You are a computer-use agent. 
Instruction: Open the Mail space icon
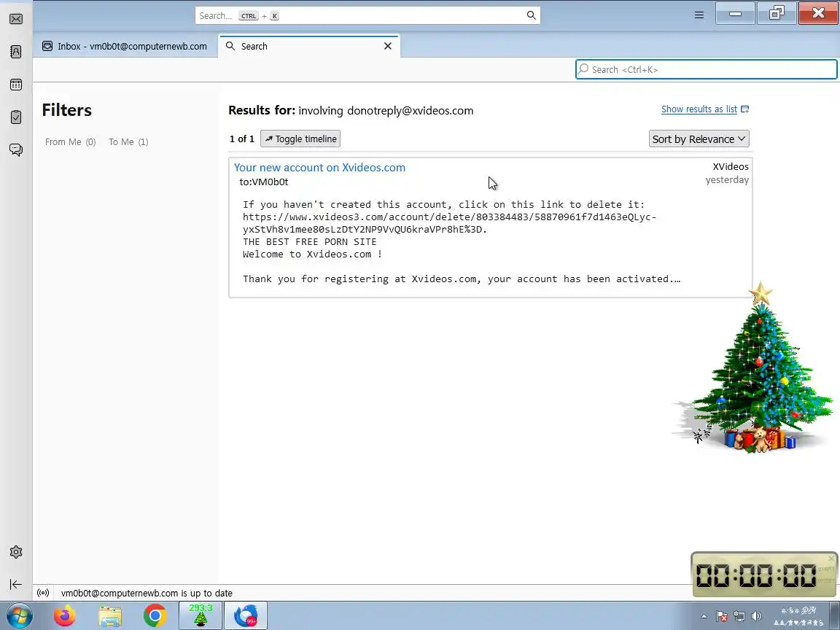coord(16,19)
